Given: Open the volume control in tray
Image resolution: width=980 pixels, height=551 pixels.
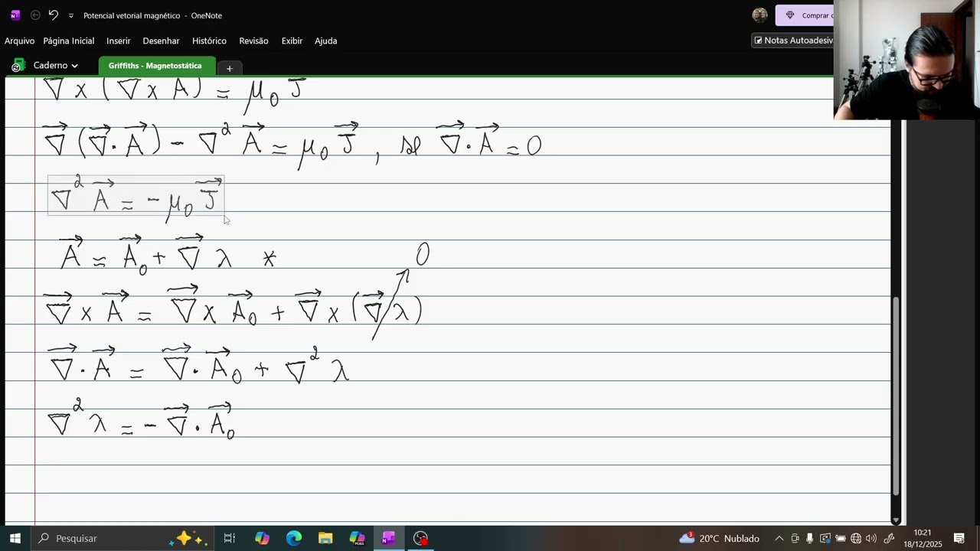Looking at the screenshot, I should click(871, 538).
